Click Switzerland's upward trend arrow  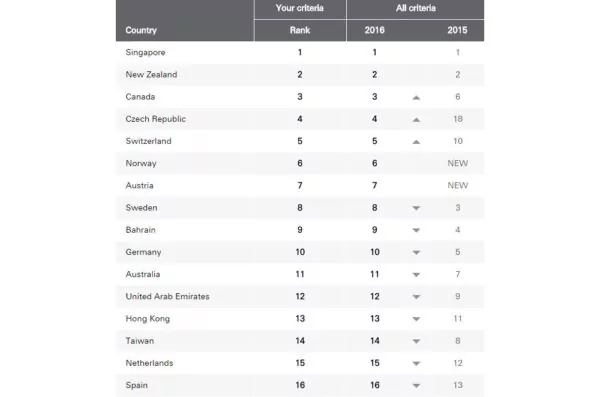click(x=416, y=142)
